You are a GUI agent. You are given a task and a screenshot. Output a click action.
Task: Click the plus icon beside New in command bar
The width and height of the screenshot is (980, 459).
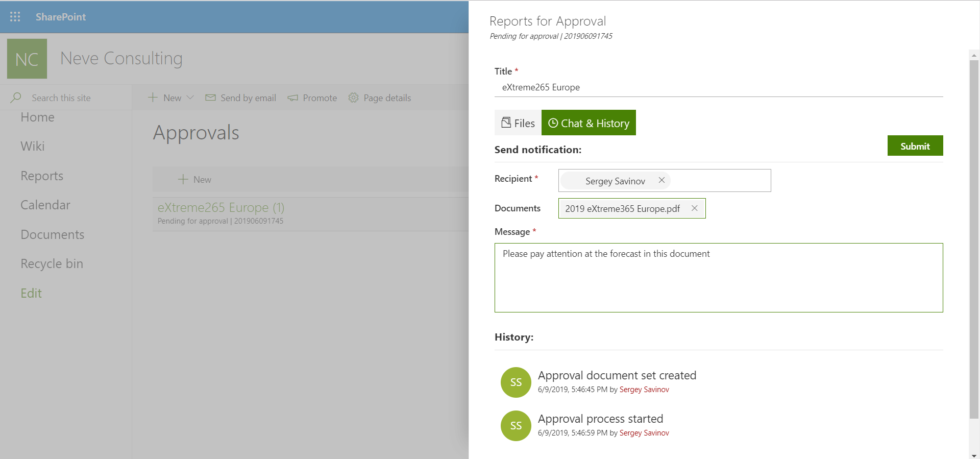[x=153, y=97]
